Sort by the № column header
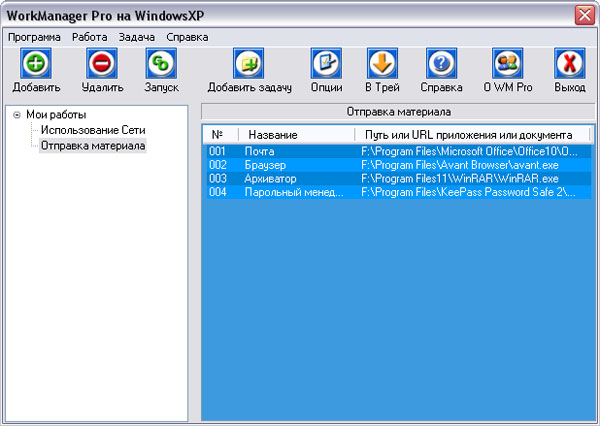This screenshot has height=426, width=600. (220, 135)
